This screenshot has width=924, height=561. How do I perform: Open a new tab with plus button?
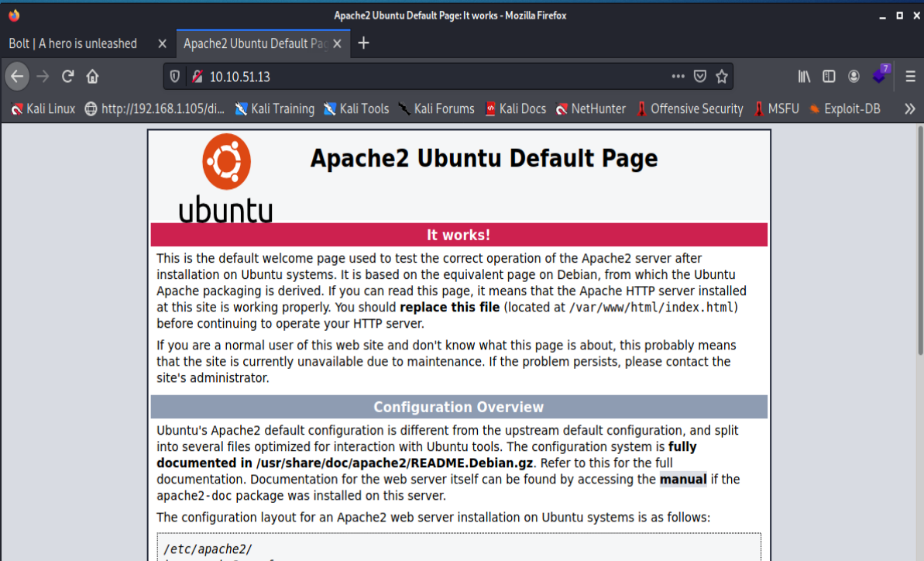[x=363, y=43]
